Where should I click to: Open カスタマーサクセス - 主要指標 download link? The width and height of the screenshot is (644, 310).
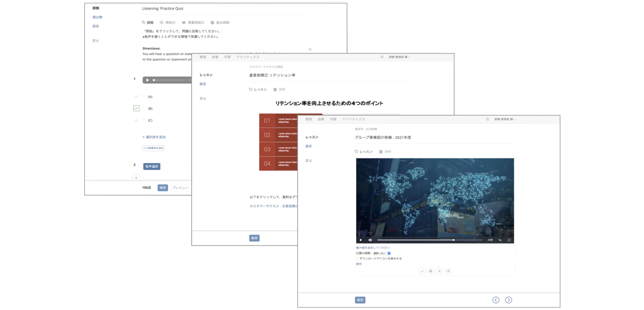pos(273,206)
